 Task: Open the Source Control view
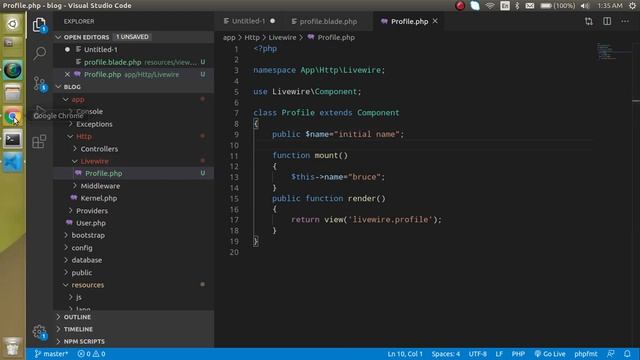coord(39,84)
